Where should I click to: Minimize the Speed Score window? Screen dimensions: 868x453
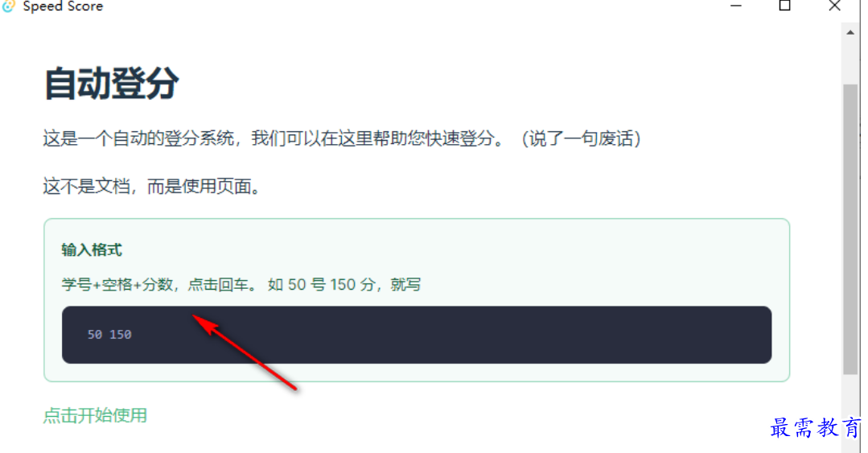click(x=736, y=6)
